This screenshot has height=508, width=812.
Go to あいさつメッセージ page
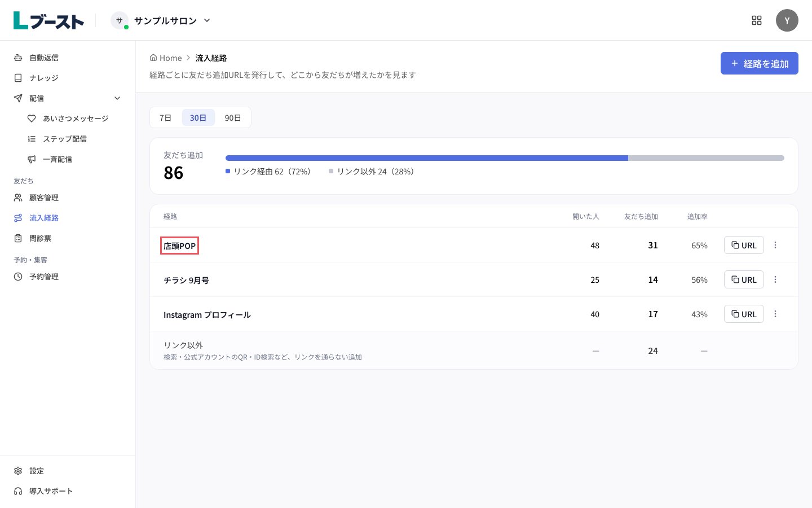74,119
